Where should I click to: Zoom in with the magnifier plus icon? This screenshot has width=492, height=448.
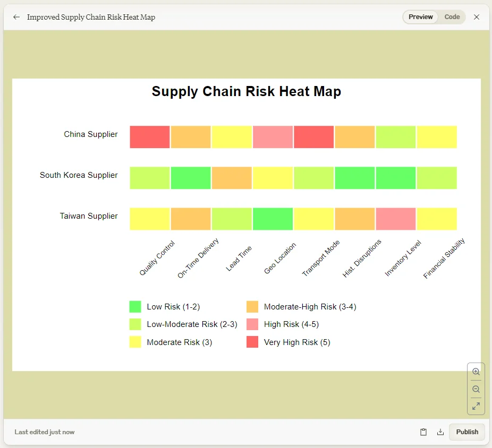476,372
